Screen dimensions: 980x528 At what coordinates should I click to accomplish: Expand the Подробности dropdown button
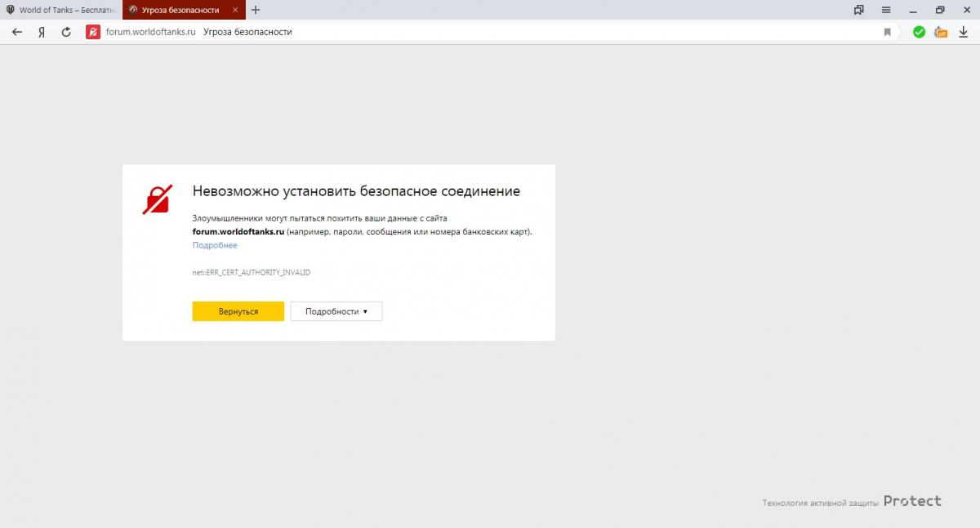point(336,311)
